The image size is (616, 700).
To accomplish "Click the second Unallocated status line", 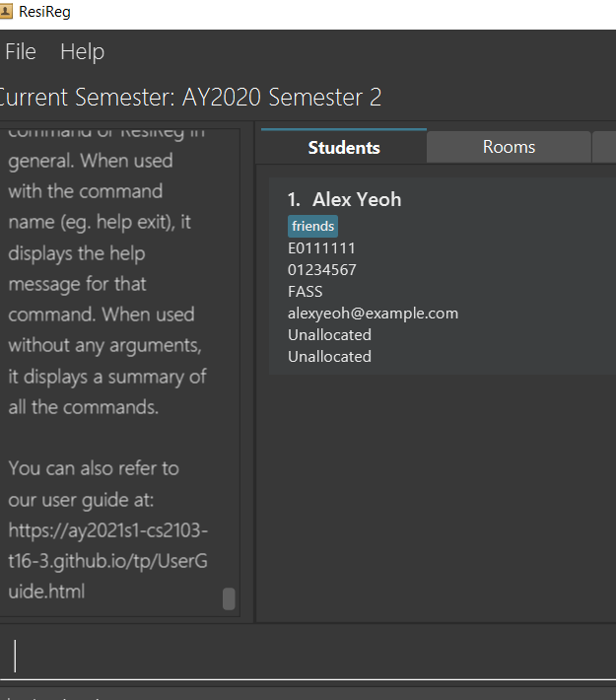I will 329,357.
